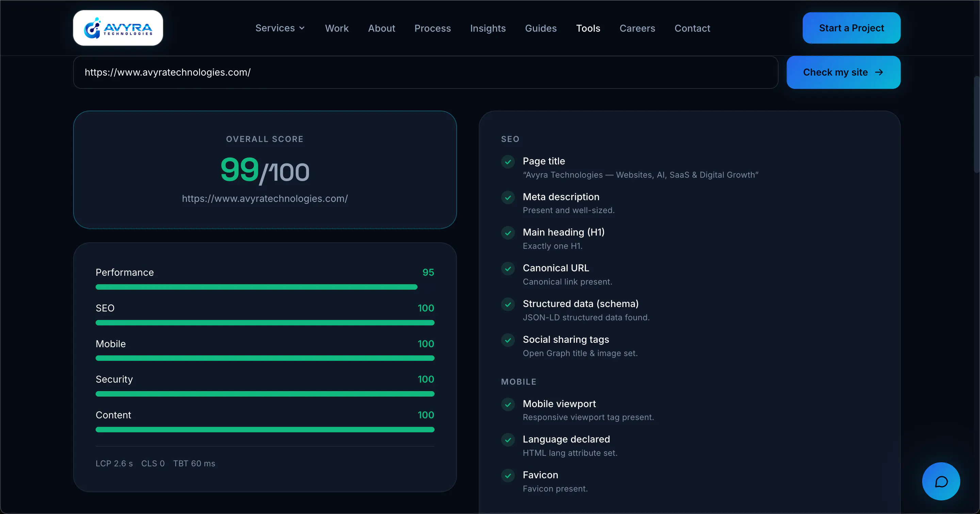Click the 'Canonical link present.' text
Screen dimensions: 980x514
[568, 282]
